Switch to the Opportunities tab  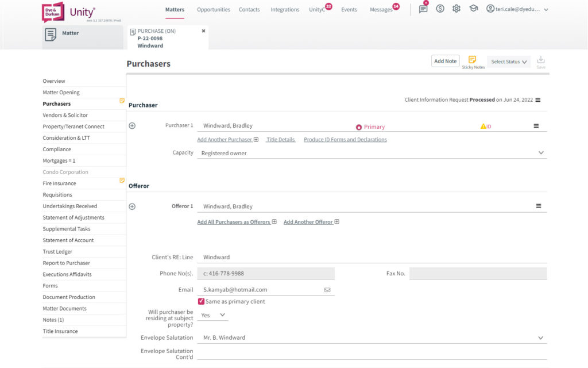click(213, 9)
